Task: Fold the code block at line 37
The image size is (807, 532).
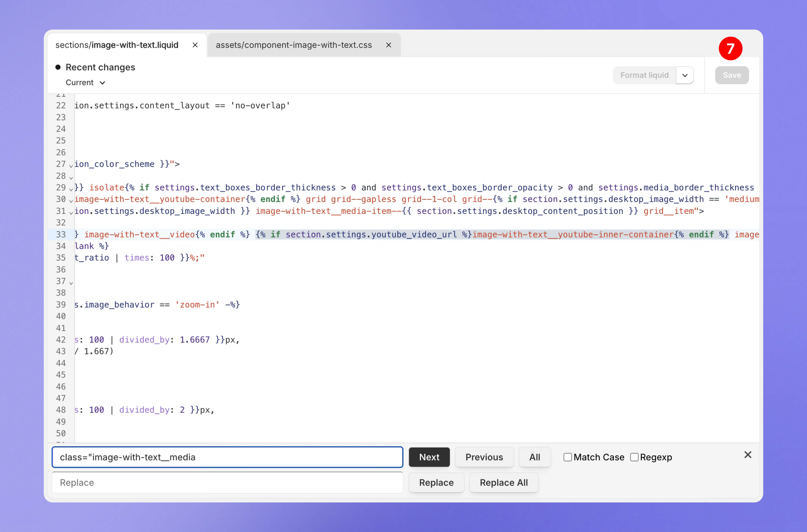Action: pos(71,283)
